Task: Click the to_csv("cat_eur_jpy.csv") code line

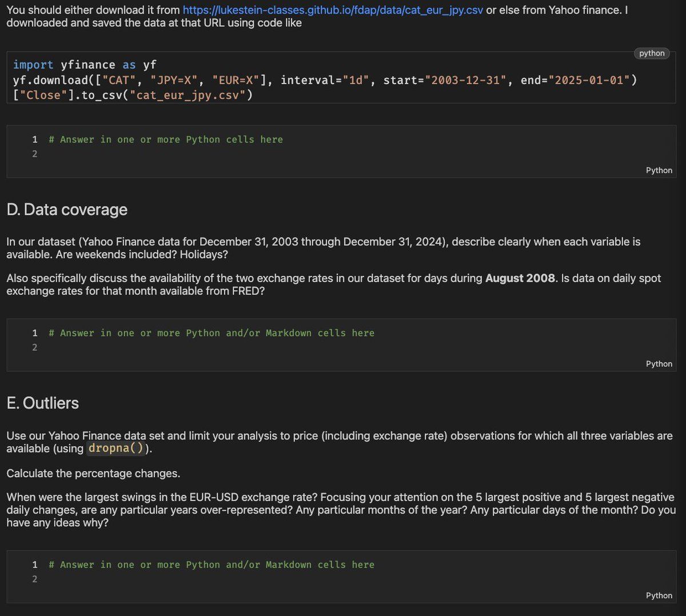Action: coord(133,95)
